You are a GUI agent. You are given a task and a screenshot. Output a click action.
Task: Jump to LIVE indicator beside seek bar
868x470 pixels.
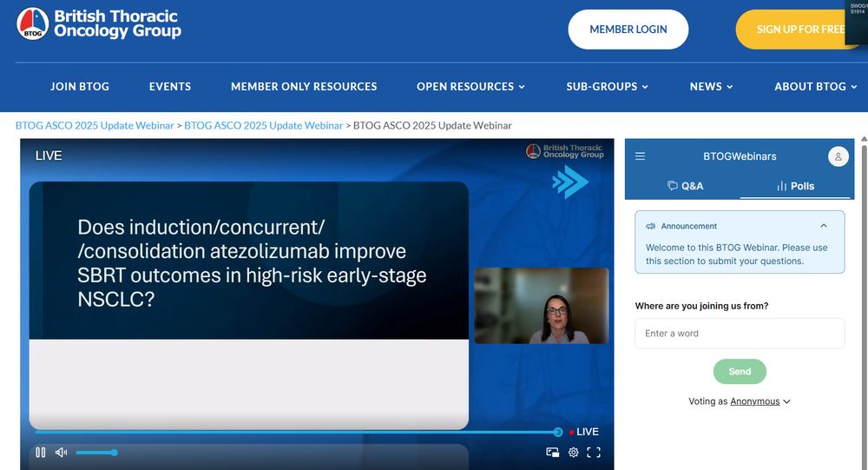pos(584,432)
